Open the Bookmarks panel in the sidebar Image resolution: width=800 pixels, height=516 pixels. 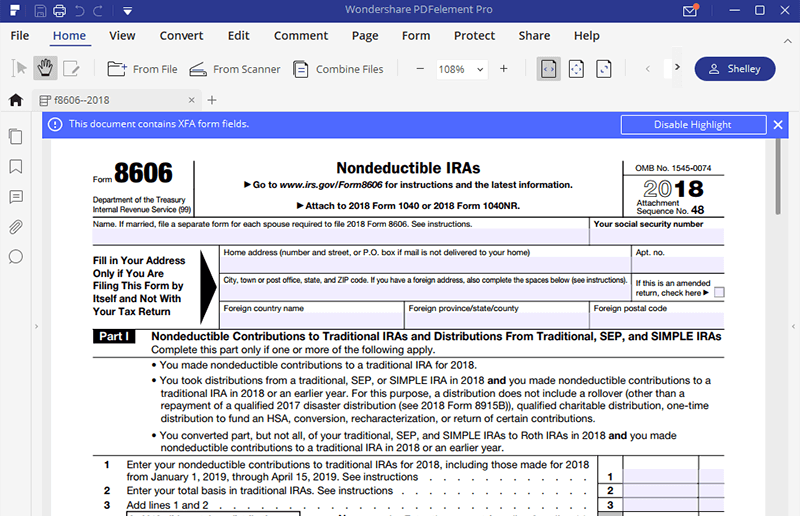[x=15, y=166]
